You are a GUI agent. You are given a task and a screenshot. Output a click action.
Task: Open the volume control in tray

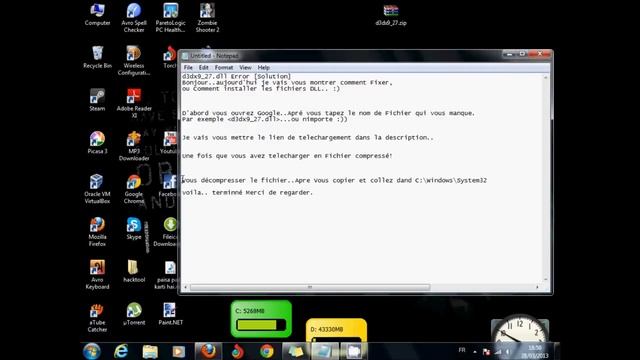[509, 352]
